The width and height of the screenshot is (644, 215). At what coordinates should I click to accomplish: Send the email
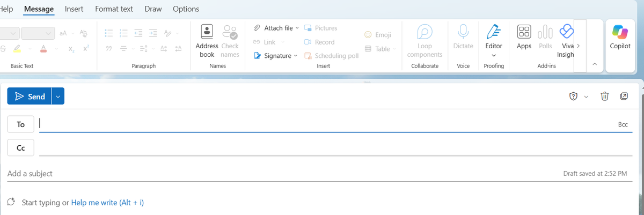[30, 97]
